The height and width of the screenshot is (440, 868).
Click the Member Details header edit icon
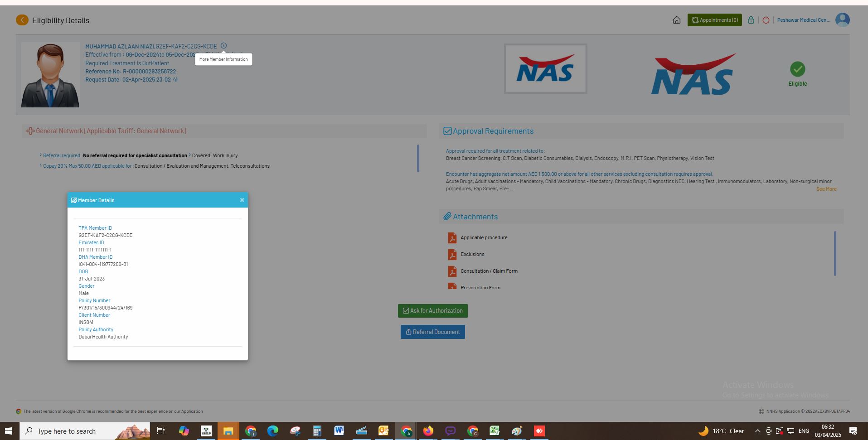point(74,200)
